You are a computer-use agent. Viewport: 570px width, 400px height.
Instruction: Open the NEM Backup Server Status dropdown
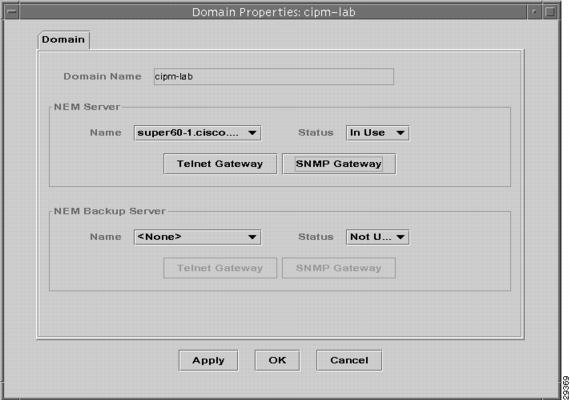pyautogui.click(x=377, y=237)
